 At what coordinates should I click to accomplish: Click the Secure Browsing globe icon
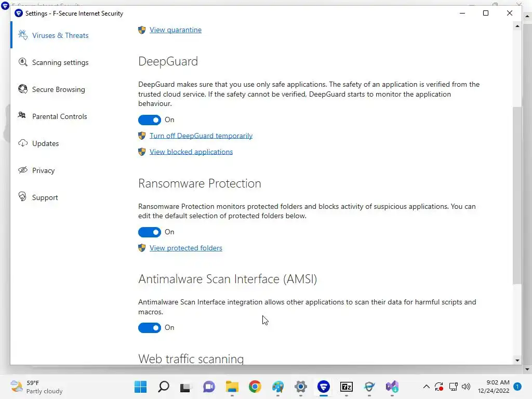(x=23, y=89)
